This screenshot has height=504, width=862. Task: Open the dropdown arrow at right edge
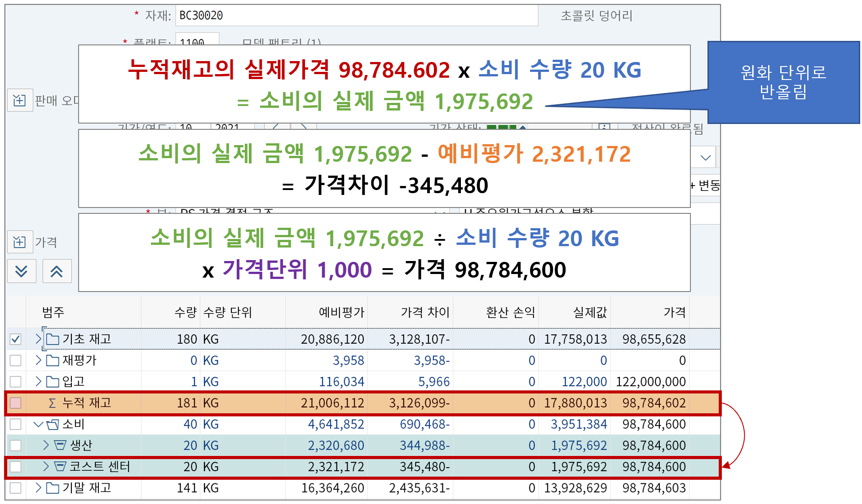[705, 158]
